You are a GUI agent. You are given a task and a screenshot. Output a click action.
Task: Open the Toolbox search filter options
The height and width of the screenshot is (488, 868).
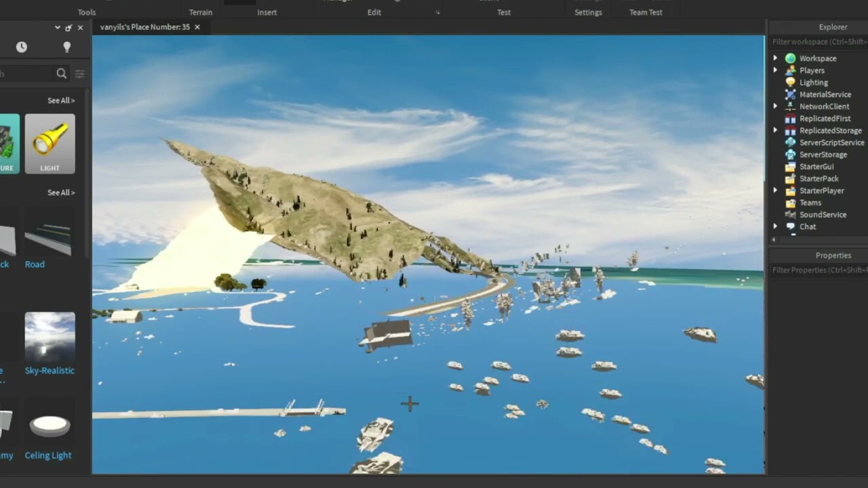click(80, 73)
